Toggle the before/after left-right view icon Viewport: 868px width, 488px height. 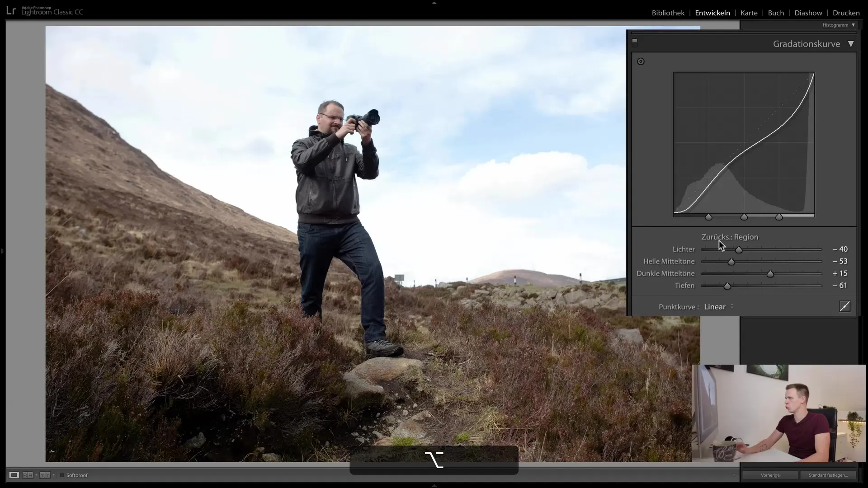[28, 475]
